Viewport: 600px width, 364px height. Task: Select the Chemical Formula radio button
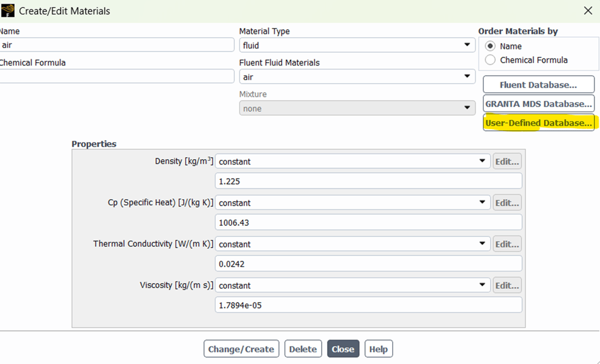(x=490, y=59)
